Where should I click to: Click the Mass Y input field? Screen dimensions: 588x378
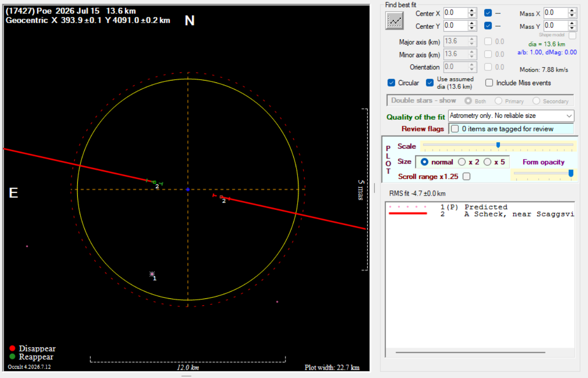(555, 26)
